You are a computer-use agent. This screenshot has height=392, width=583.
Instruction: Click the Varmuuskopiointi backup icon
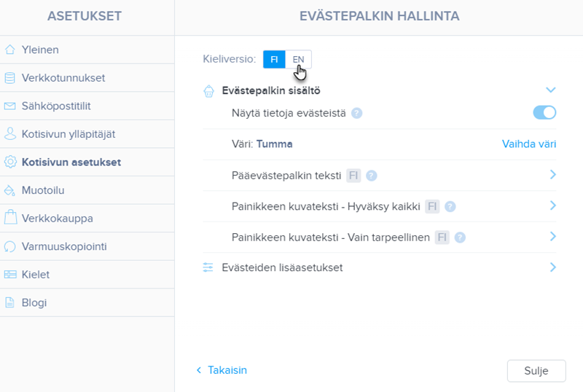click(9, 246)
